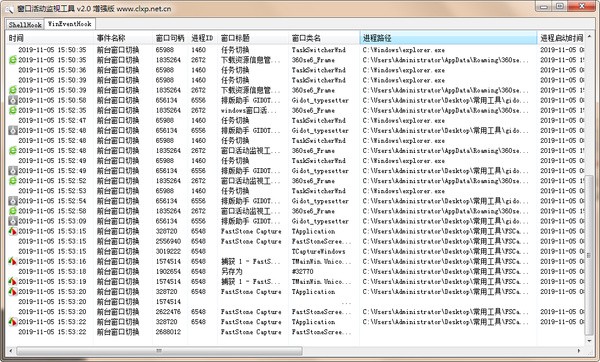Click the horizontal scrollbar right arrow
The image size is (600, 362).
pos(579,351)
